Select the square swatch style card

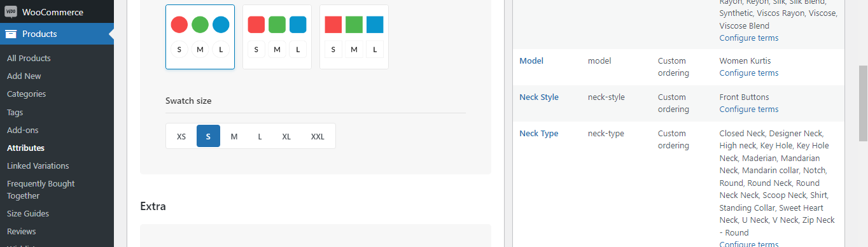point(354,37)
